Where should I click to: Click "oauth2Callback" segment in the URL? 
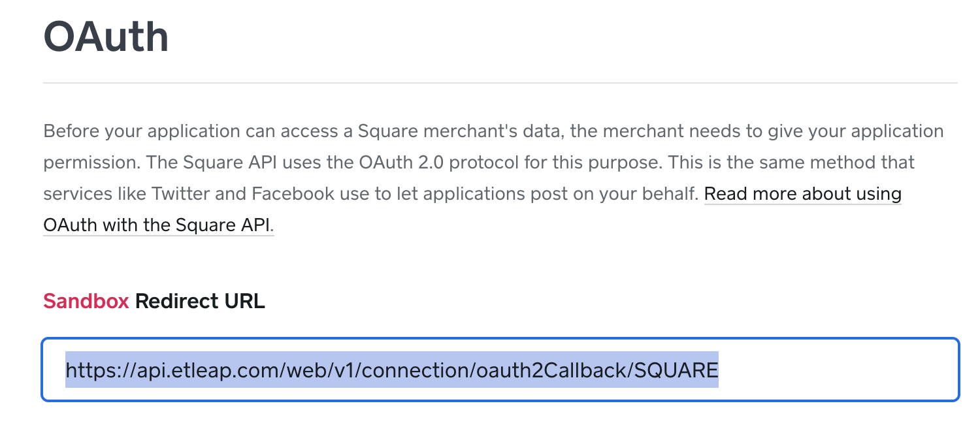click(x=551, y=370)
